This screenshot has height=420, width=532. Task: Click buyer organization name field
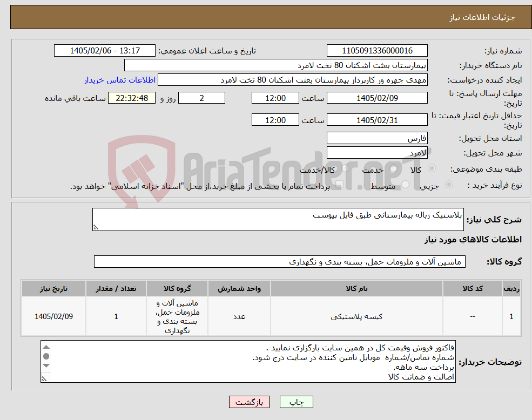276,65
